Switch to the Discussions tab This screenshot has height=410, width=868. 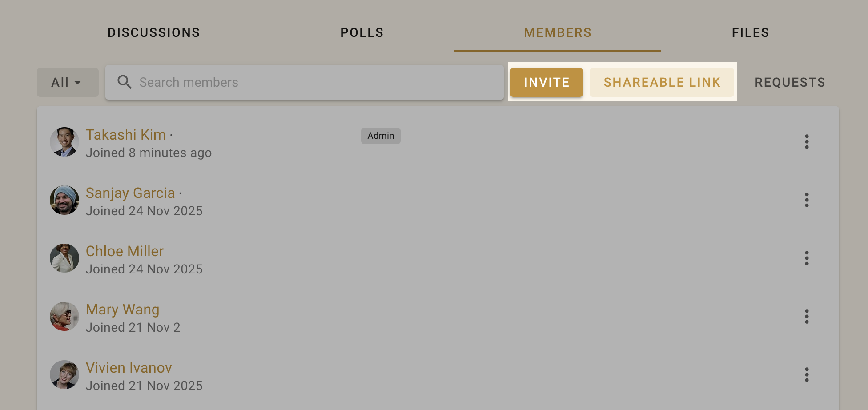click(x=154, y=32)
